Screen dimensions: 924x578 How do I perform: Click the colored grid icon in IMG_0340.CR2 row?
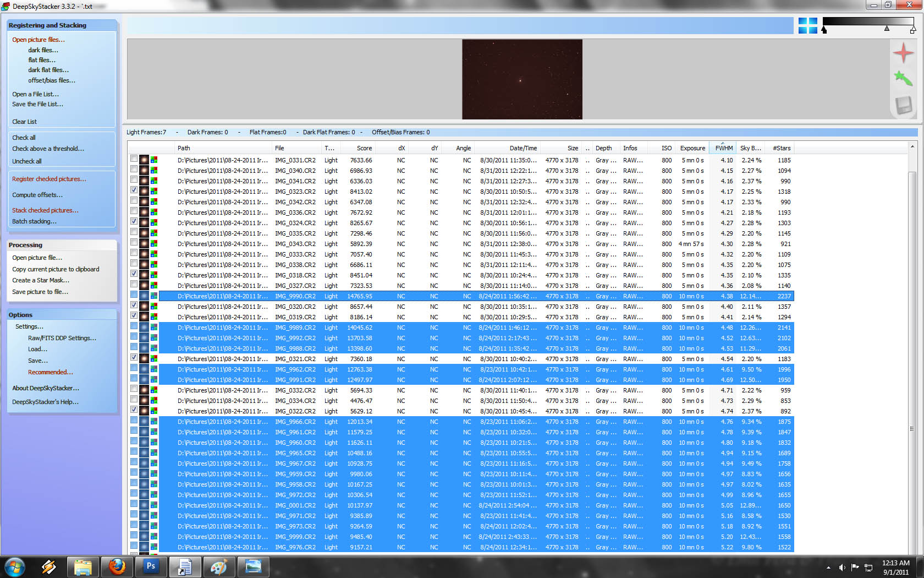154,171
